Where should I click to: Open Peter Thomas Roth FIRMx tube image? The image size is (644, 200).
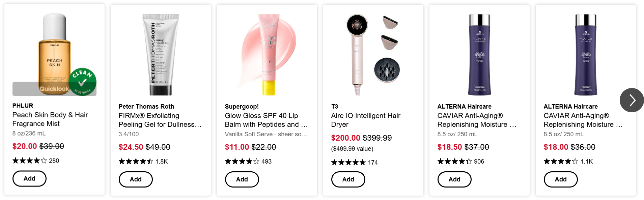(x=161, y=55)
